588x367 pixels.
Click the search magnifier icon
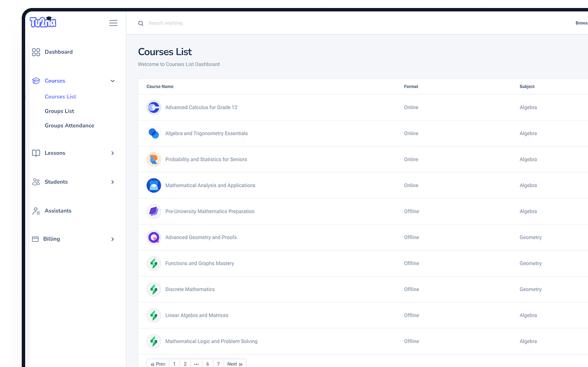pos(141,23)
